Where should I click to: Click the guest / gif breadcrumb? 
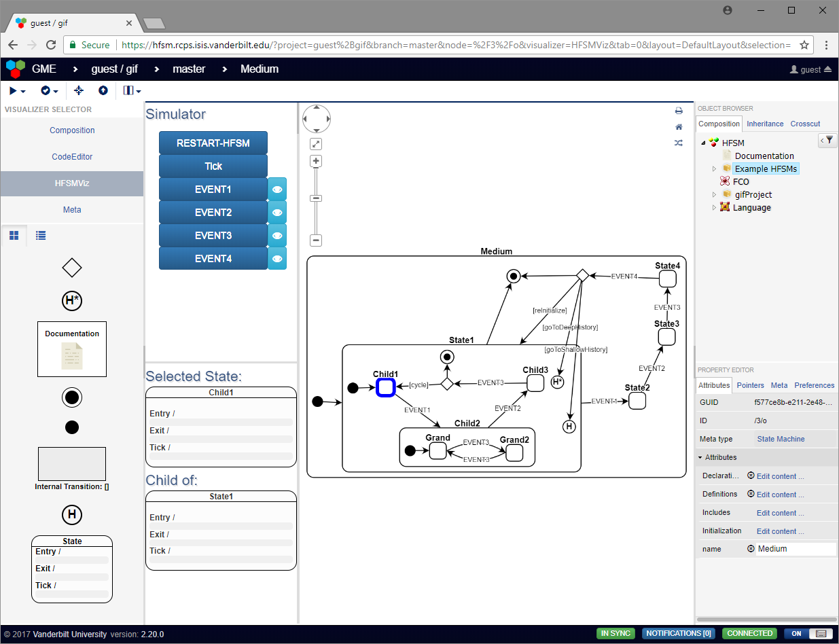115,69
